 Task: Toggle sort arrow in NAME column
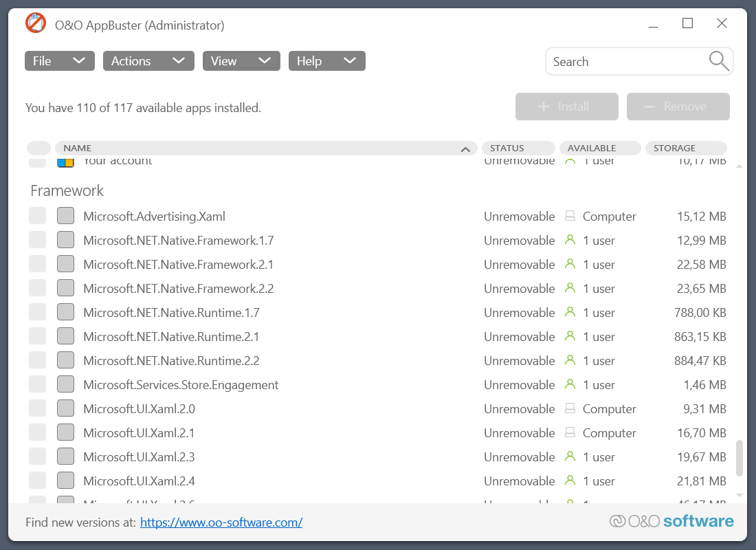tap(465, 149)
